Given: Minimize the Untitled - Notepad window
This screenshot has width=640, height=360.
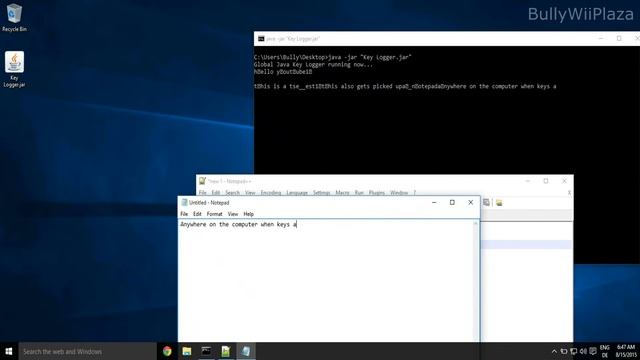Looking at the screenshot, I should (434, 202).
